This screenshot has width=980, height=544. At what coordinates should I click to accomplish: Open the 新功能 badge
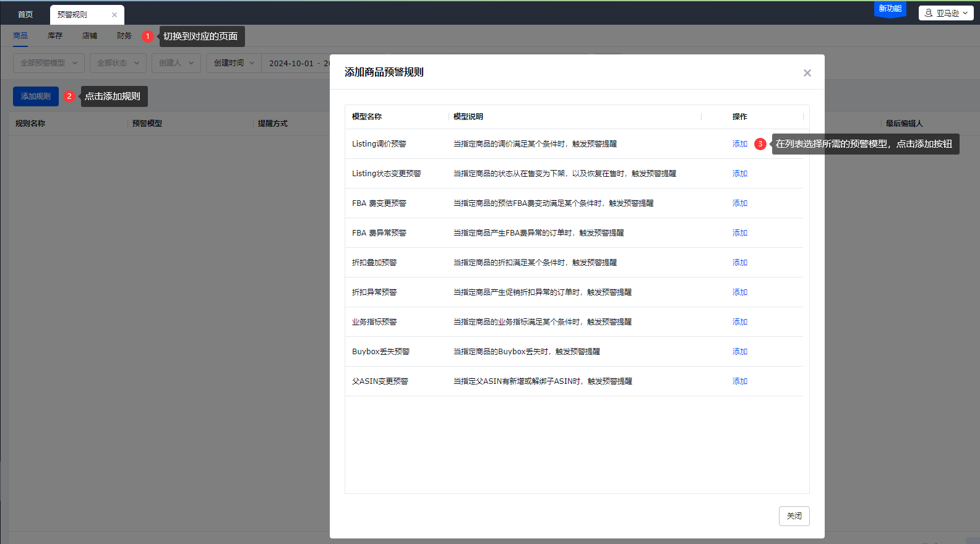890,9
